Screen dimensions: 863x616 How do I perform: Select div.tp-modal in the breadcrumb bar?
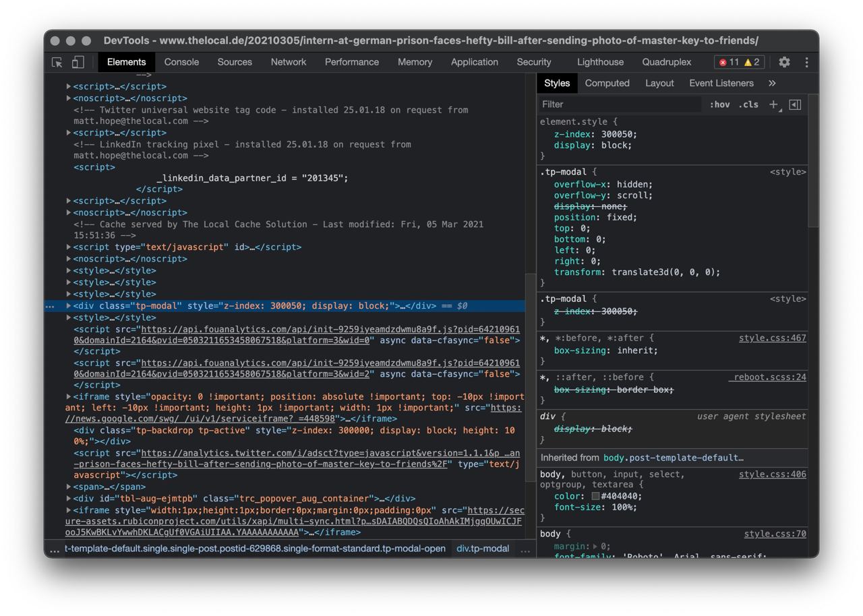tap(483, 549)
